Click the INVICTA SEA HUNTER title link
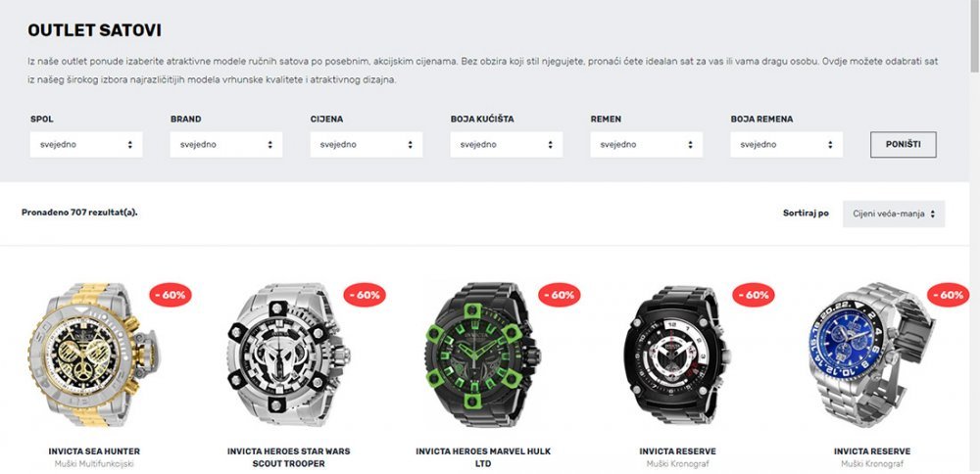The image size is (980, 474). 94,451
